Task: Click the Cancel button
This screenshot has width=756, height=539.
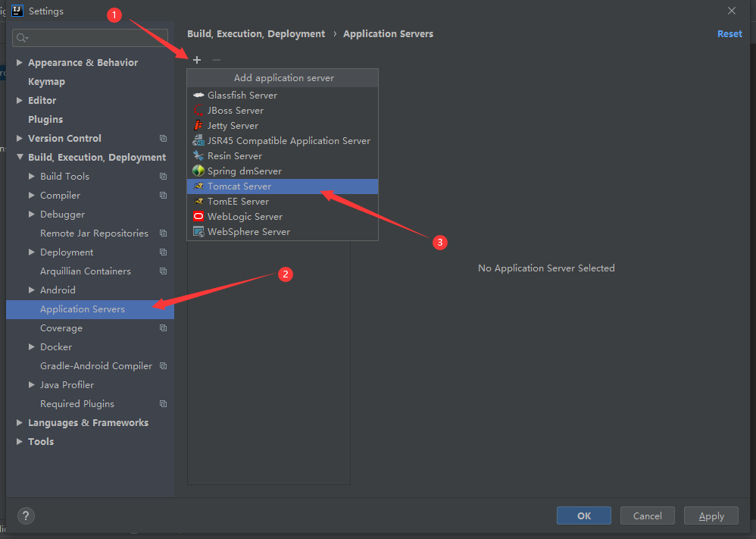Action: (648, 515)
